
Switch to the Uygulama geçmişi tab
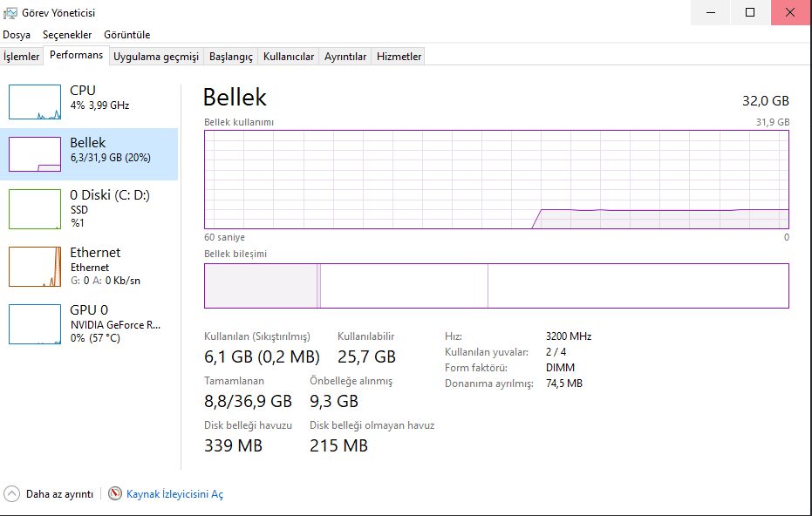pos(156,57)
